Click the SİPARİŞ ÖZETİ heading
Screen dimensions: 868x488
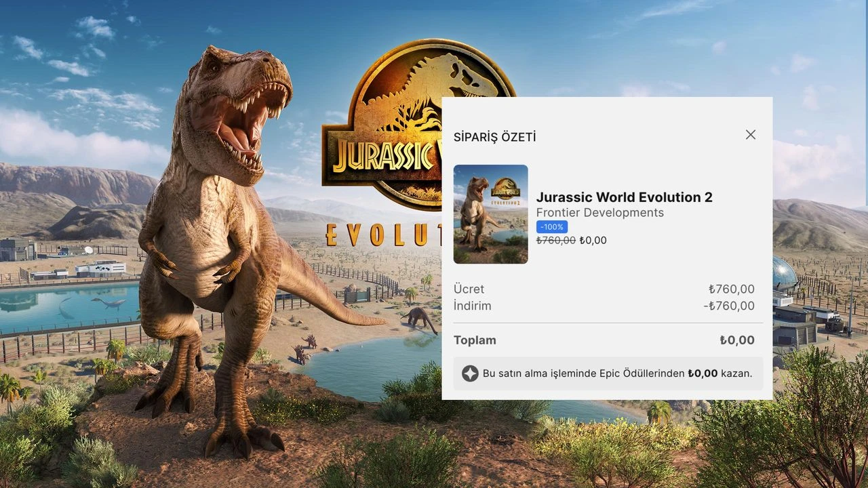(x=494, y=138)
